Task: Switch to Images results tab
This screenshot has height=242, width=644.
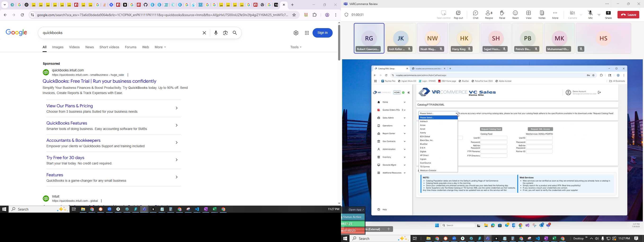Action: click(58, 47)
